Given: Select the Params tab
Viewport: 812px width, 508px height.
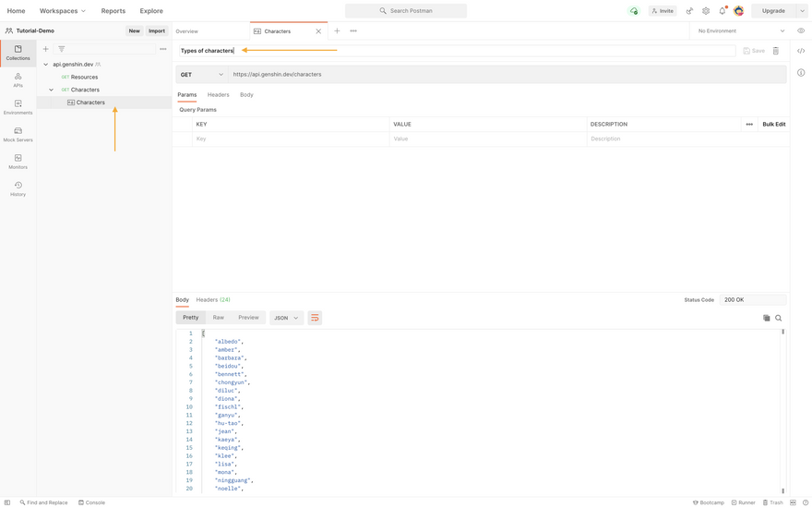Looking at the screenshot, I should point(187,95).
